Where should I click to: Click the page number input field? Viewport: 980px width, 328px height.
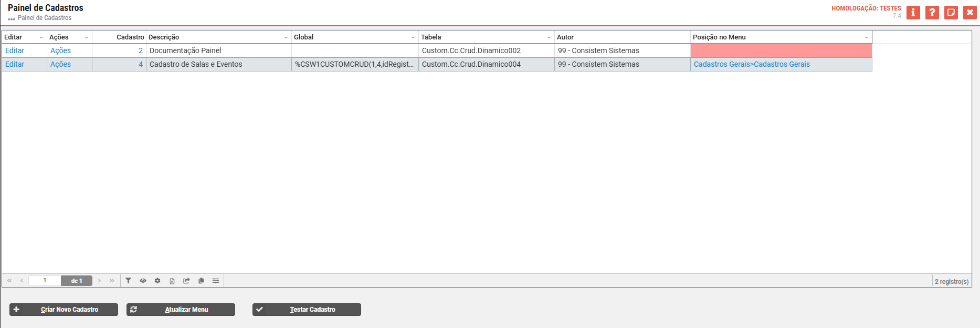click(x=45, y=281)
